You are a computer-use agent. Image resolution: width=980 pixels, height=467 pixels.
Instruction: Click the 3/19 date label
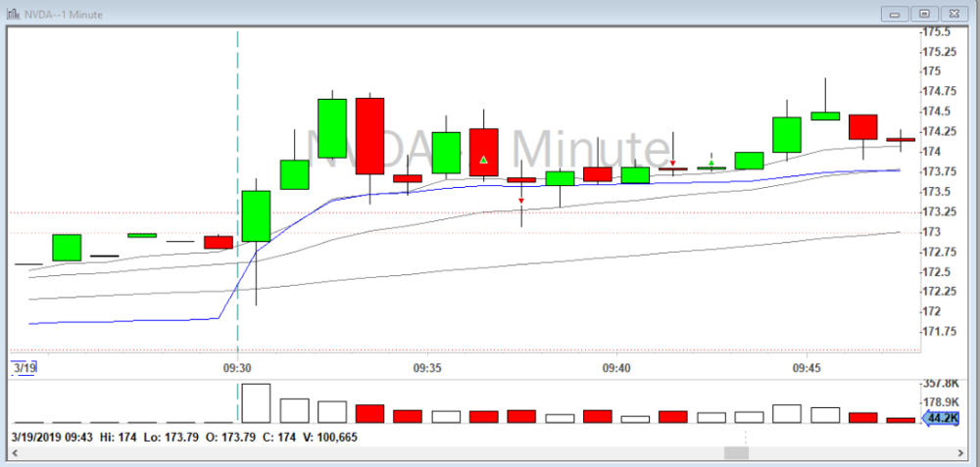[22, 368]
